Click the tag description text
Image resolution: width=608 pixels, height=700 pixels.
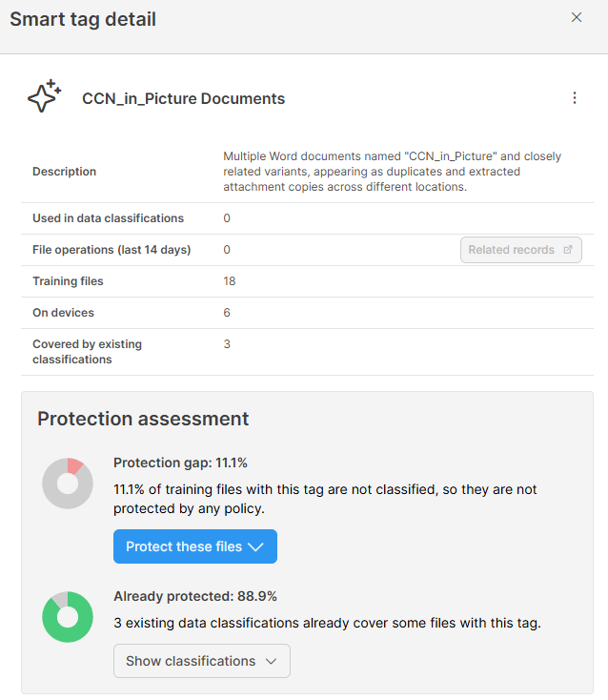(x=392, y=172)
